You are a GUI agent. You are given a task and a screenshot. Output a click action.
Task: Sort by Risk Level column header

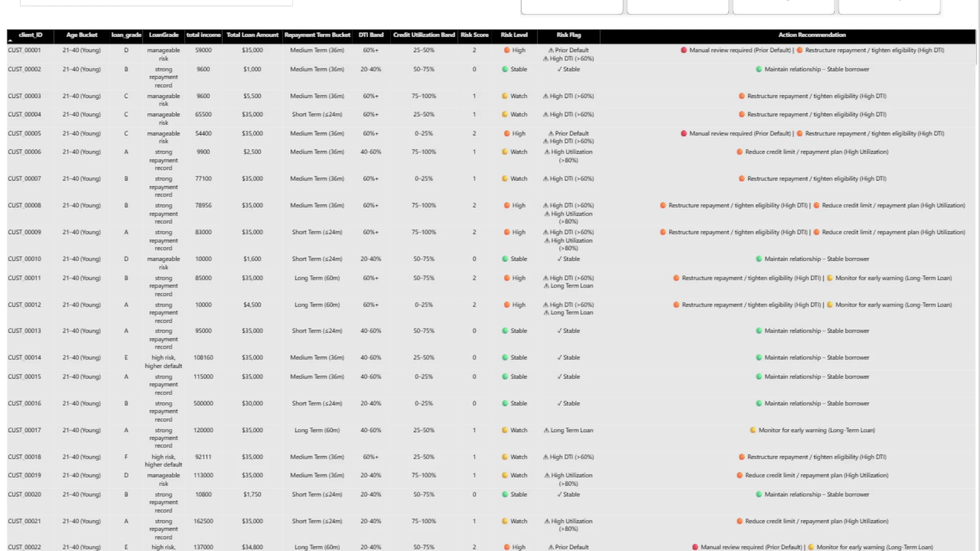point(514,35)
